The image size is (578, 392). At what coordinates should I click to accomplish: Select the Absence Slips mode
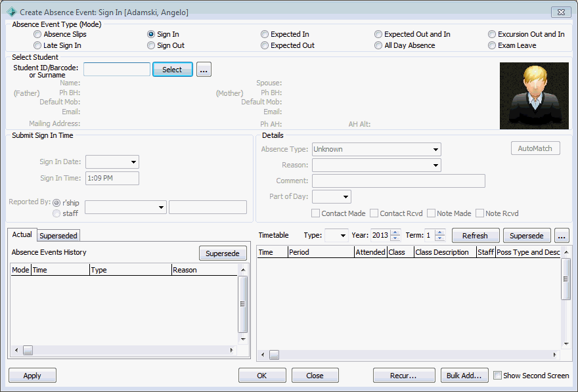37,34
